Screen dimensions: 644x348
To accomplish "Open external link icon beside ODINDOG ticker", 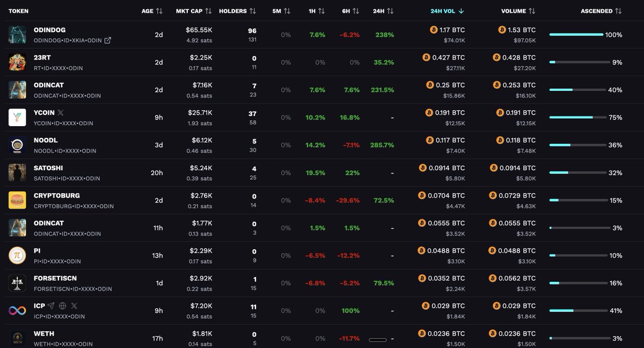I will (x=108, y=40).
